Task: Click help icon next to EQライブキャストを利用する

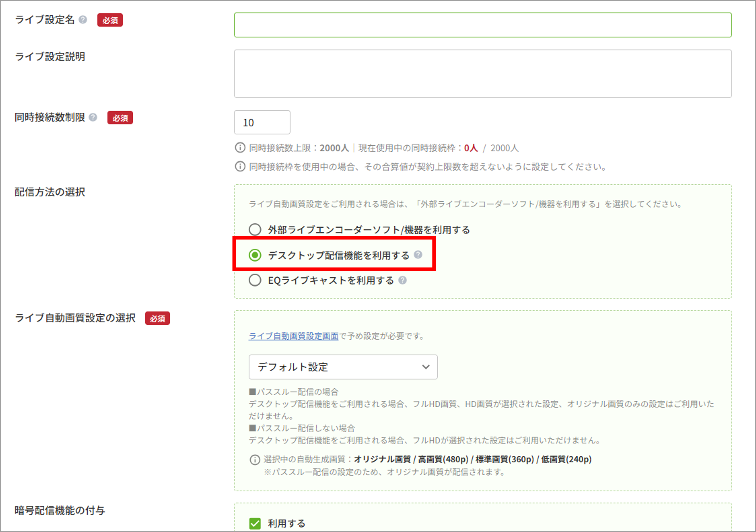Action: point(402,280)
